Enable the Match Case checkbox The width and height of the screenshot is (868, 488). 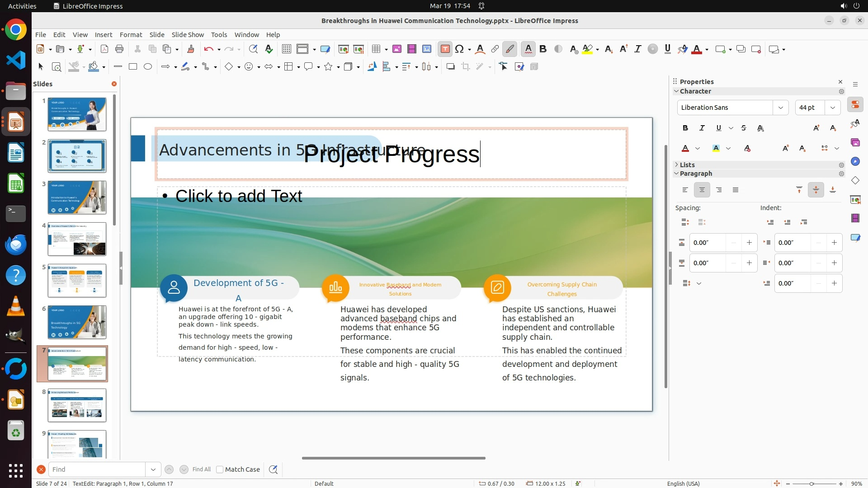point(220,469)
